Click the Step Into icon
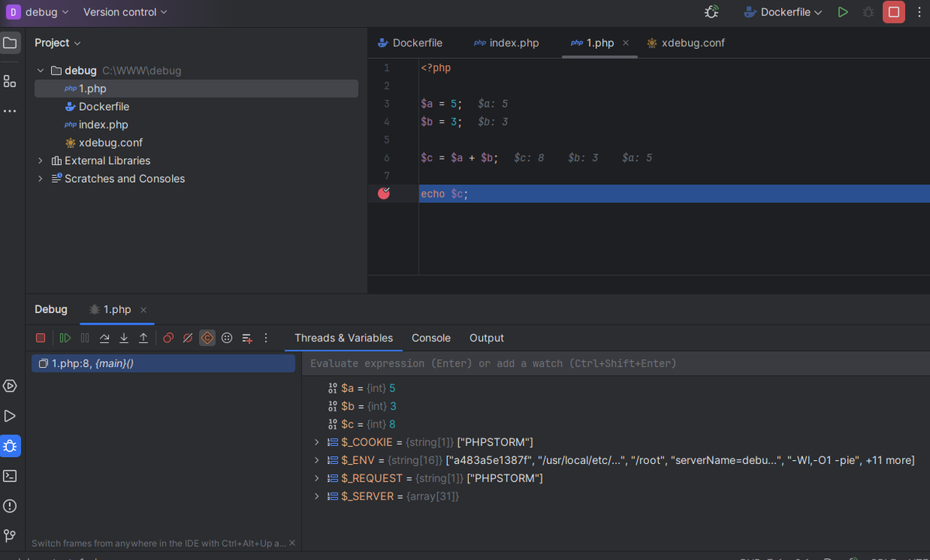This screenshot has height=560, width=930. coord(124,338)
